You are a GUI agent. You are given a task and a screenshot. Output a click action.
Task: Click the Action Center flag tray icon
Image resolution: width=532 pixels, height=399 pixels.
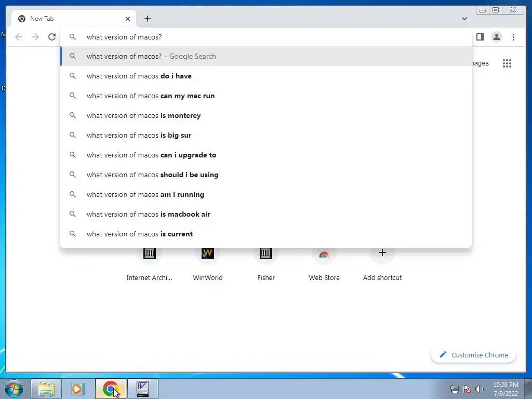pyautogui.click(x=467, y=389)
